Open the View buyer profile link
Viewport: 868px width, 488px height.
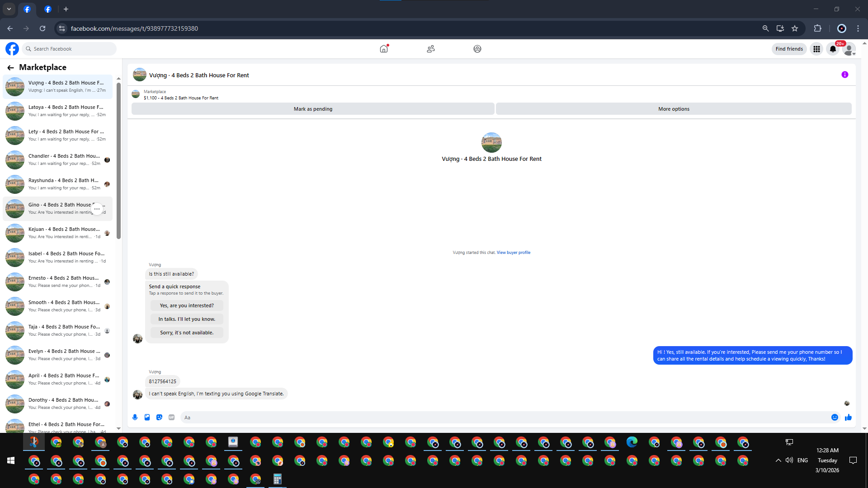(513, 253)
